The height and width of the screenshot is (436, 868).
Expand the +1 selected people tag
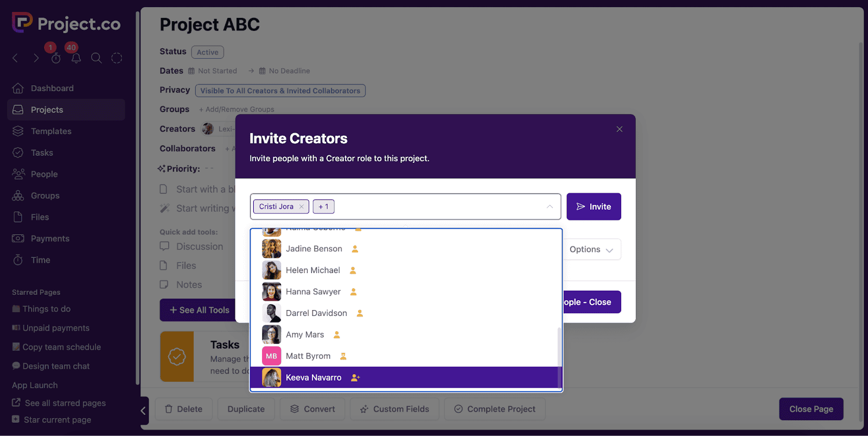coord(323,207)
